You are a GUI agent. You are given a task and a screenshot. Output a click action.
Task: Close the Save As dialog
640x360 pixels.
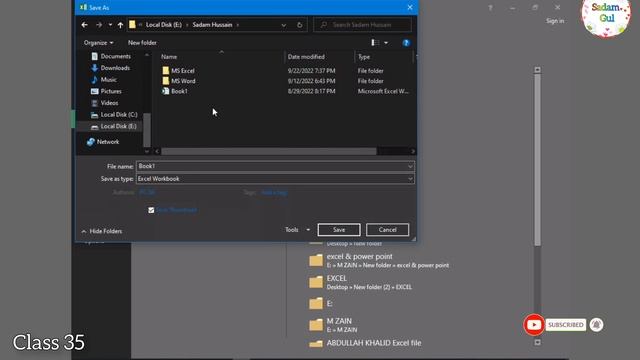pos(410,7)
